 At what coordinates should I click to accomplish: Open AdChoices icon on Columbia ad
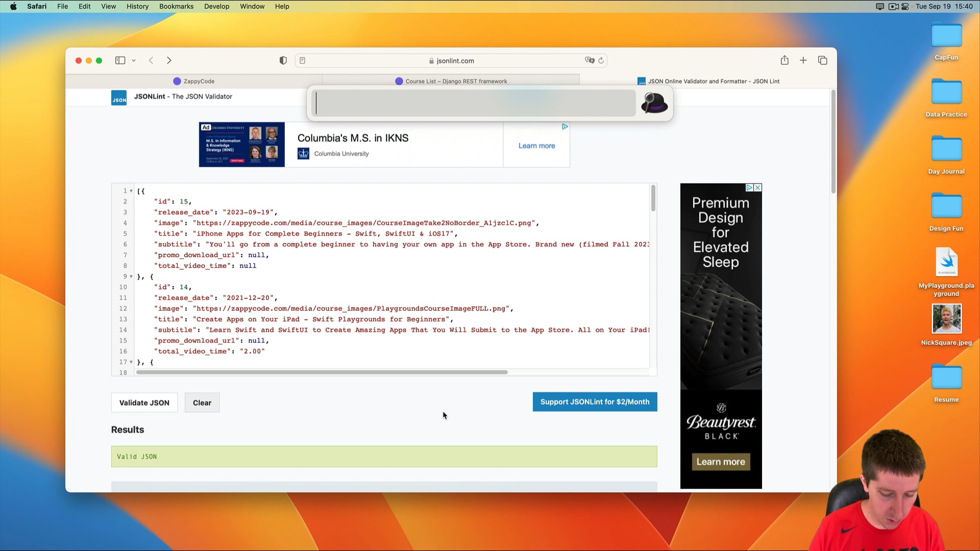coord(565,126)
